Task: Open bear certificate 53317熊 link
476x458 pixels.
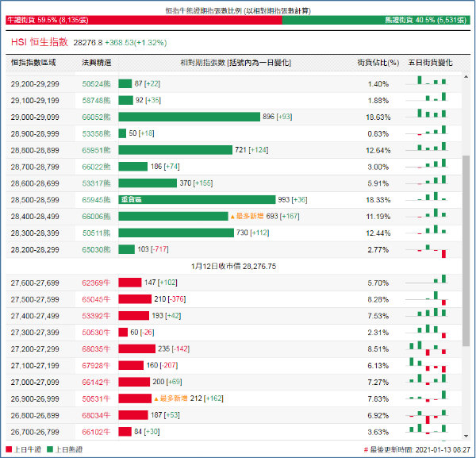Action: pos(96,183)
